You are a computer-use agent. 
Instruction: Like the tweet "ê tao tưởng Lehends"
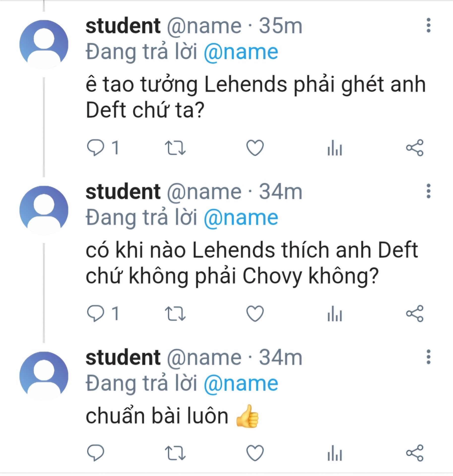click(255, 148)
